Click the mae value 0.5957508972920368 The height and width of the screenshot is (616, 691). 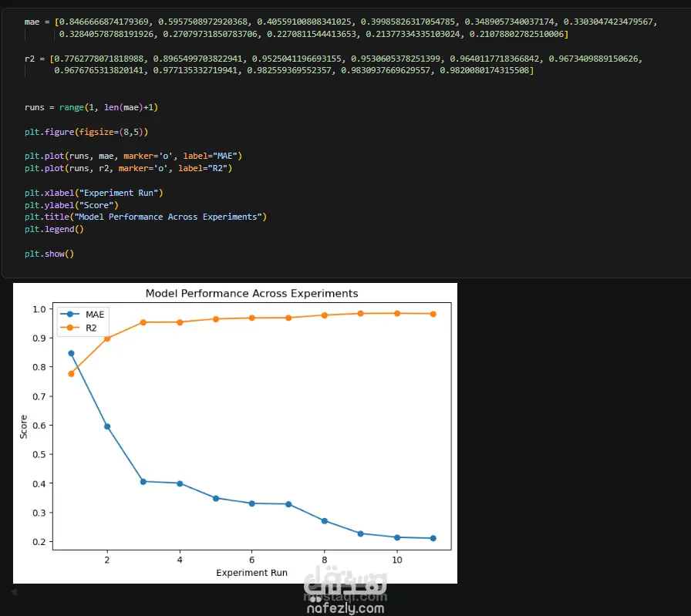[203, 22]
